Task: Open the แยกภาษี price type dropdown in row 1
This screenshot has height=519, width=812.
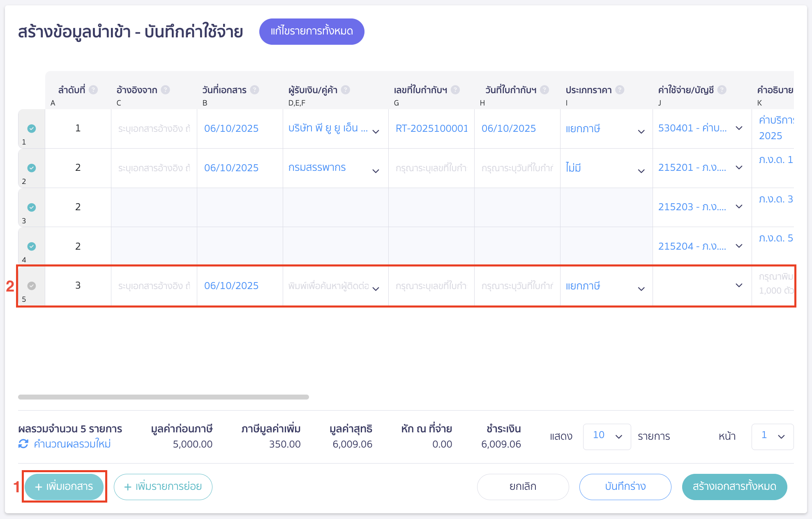Action: (x=641, y=131)
